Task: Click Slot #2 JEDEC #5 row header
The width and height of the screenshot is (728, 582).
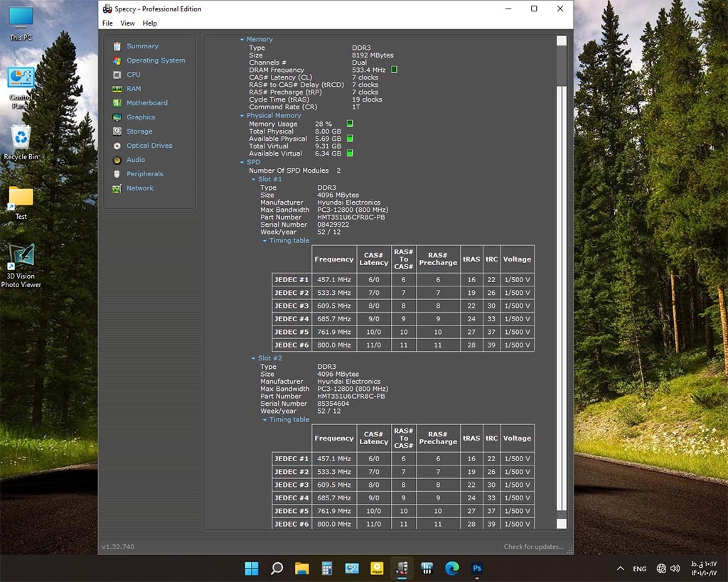Action: (291, 511)
